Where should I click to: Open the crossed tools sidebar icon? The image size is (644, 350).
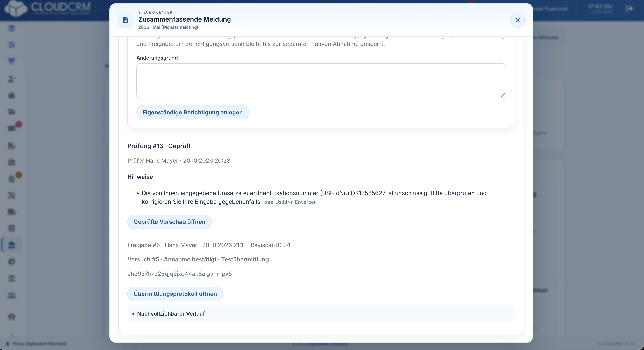[11, 195]
